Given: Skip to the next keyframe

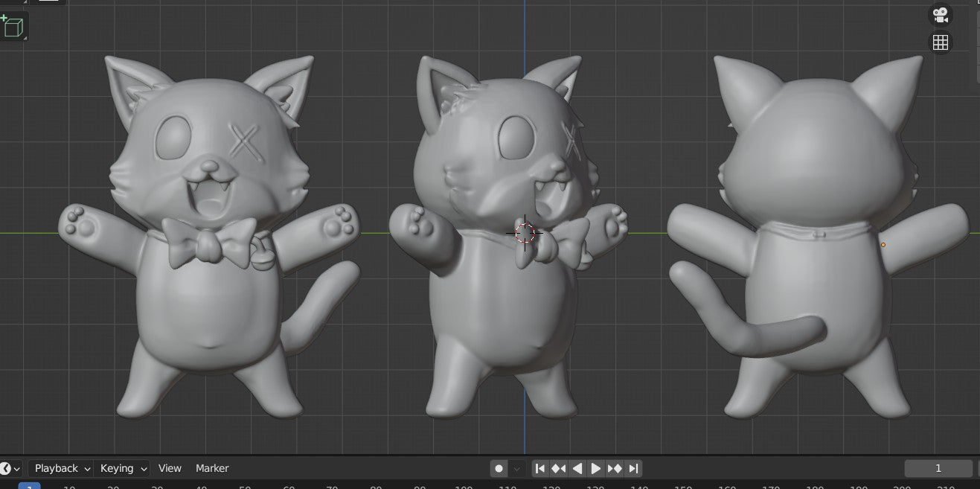Looking at the screenshot, I should [x=615, y=468].
